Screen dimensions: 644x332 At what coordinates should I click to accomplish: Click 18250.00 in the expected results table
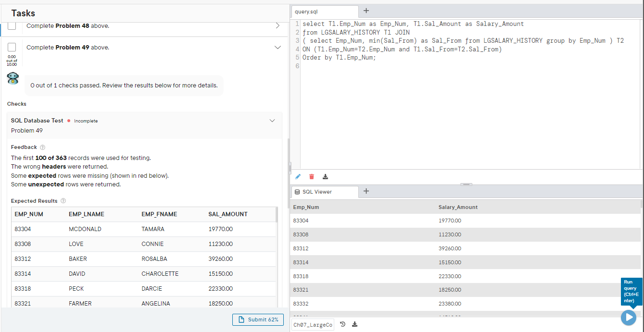(220, 304)
